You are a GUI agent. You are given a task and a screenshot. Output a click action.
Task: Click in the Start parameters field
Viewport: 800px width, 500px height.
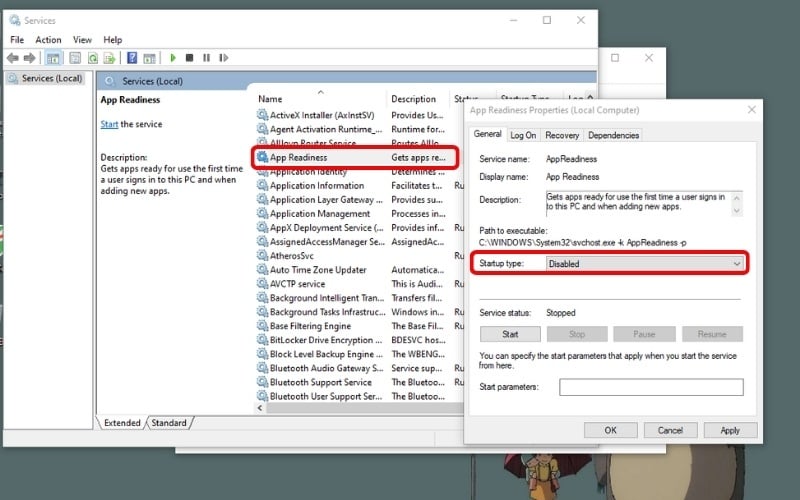(x=651, y=387)
